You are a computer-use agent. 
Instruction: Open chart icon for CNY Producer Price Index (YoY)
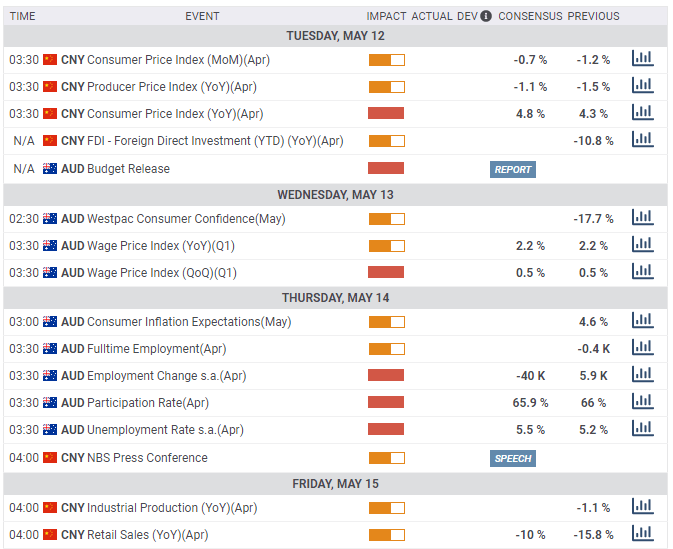coord(643,86)
